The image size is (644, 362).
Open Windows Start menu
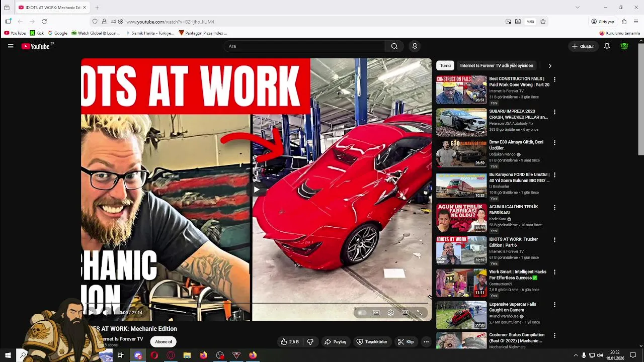pos(8,355)
